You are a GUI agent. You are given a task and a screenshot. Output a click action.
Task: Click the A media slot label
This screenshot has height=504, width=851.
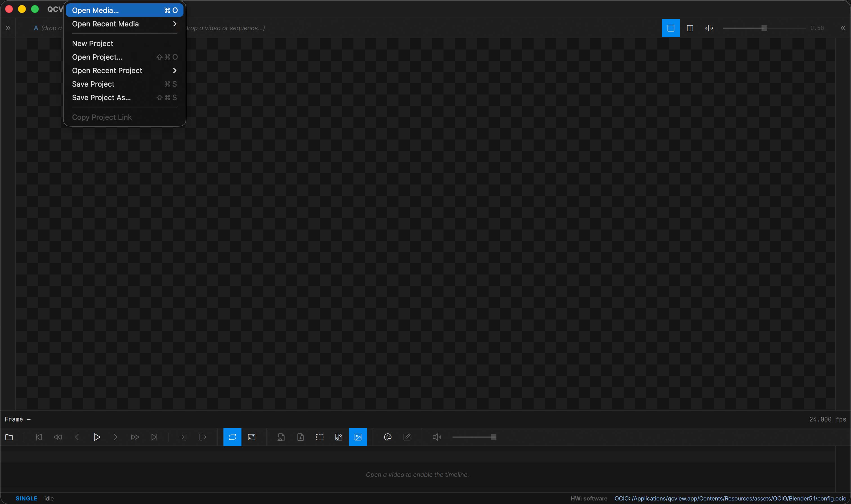(36, 28)
